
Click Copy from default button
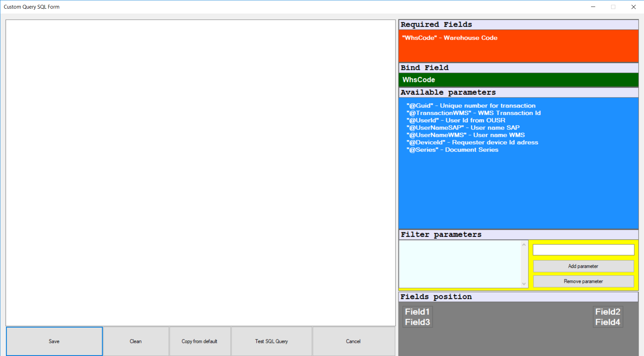coord(200,341)
